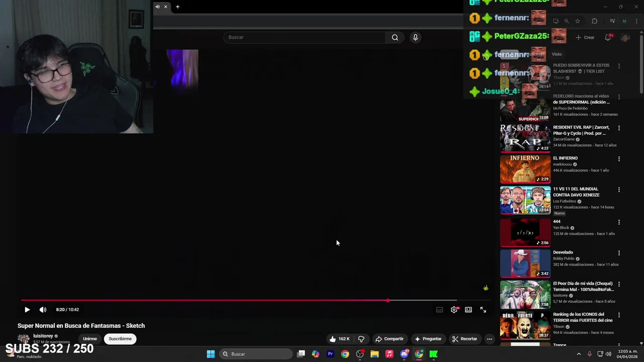Open options for 444 video
This screenshot has width=644, height=362.
[x=619, y=222]
